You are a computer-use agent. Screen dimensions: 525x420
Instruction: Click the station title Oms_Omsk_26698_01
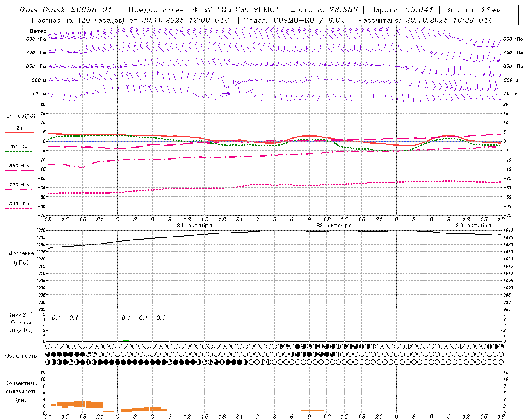66,10
